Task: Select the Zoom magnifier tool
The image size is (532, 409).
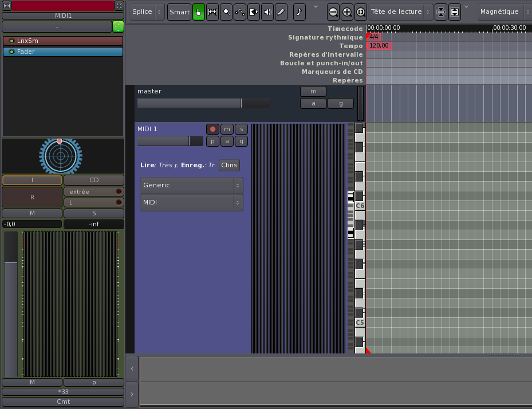Action: tap(226, 12)
